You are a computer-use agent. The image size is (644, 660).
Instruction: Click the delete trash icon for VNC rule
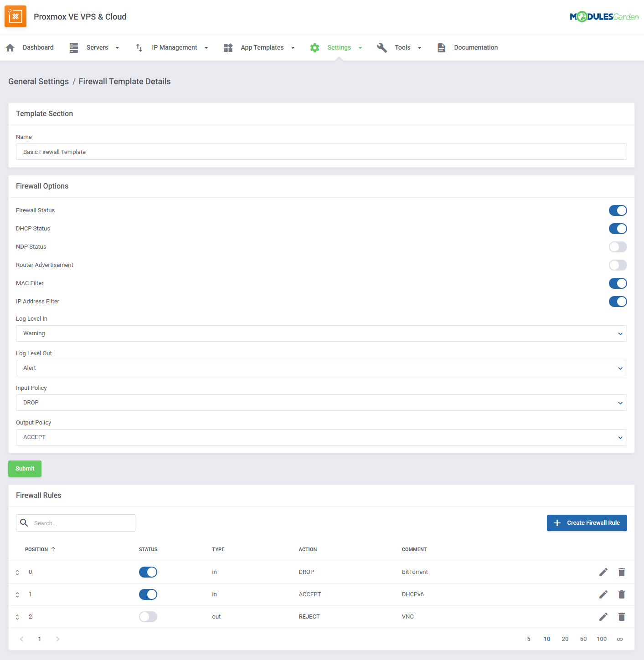pyautogui.click(x=622, y=616)
